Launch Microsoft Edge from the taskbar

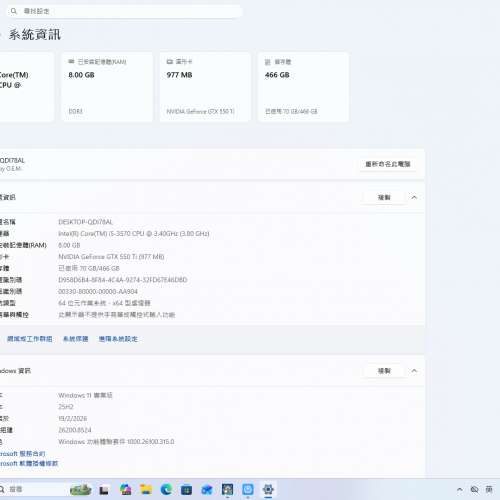(166, 489)
